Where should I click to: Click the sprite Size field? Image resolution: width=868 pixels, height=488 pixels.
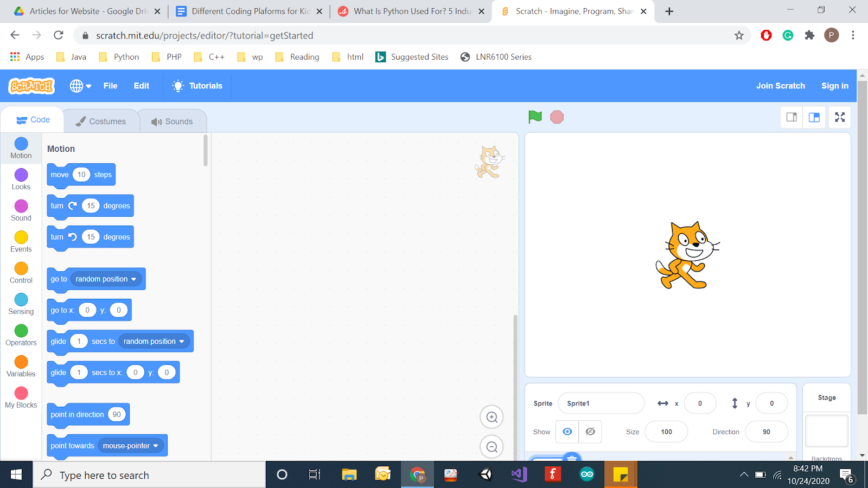666,432
